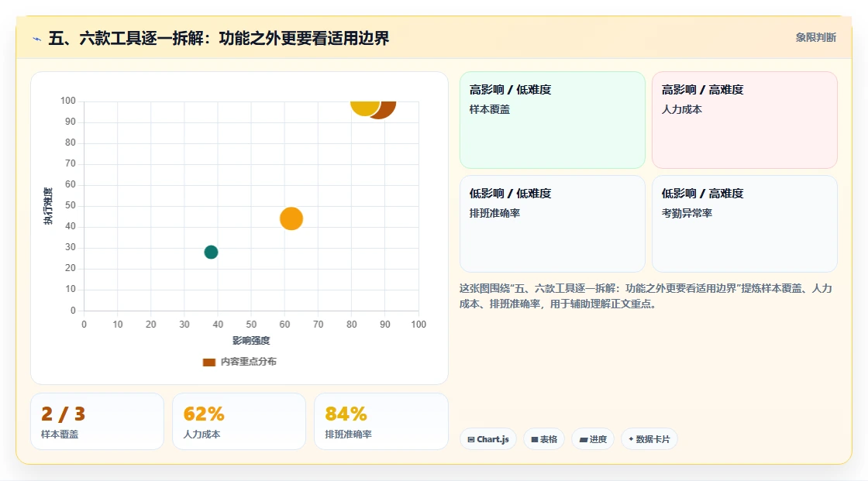
Task: Click the 执行难度 y-axis title
Action: pos(48,206)
